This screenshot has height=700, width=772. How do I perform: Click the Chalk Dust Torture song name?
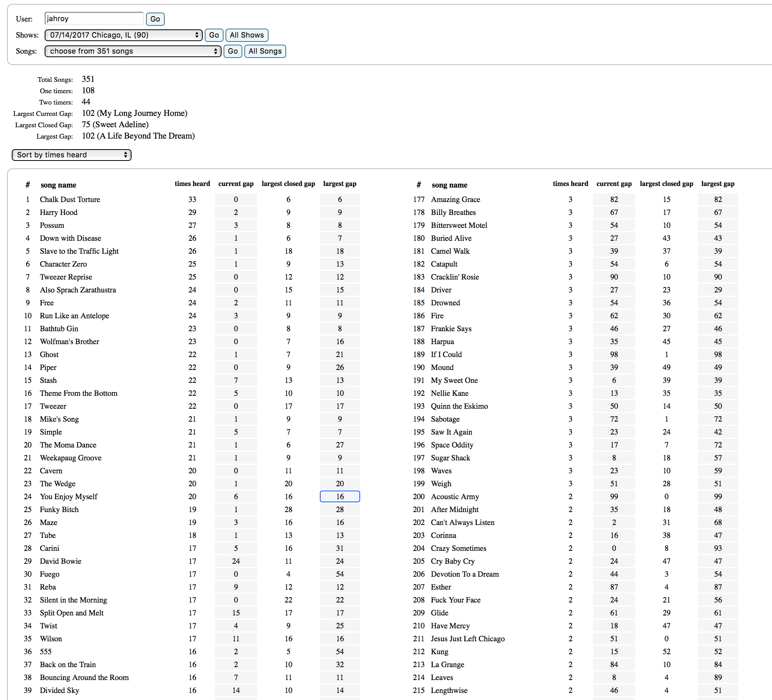click(x=70, y=199)
